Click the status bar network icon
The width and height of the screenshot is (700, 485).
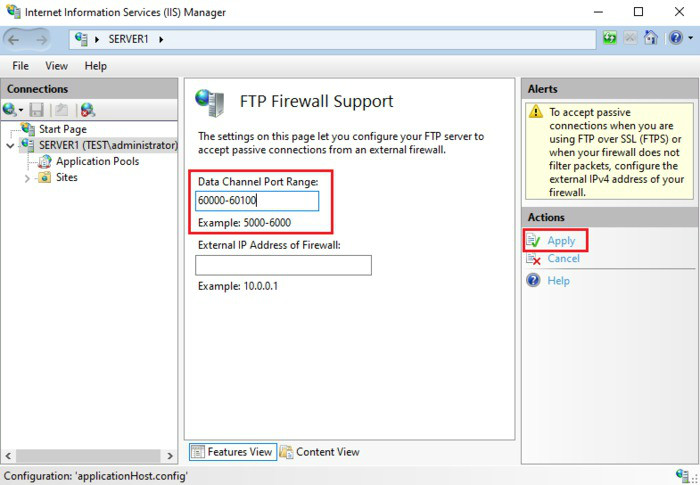[682, 476]
